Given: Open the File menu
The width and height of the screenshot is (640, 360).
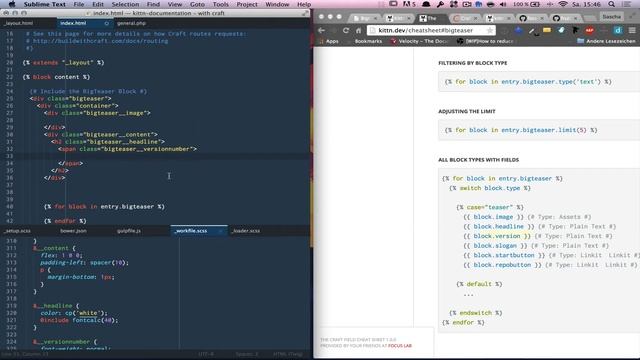Looking at the screenshot, I should point(79,4).
